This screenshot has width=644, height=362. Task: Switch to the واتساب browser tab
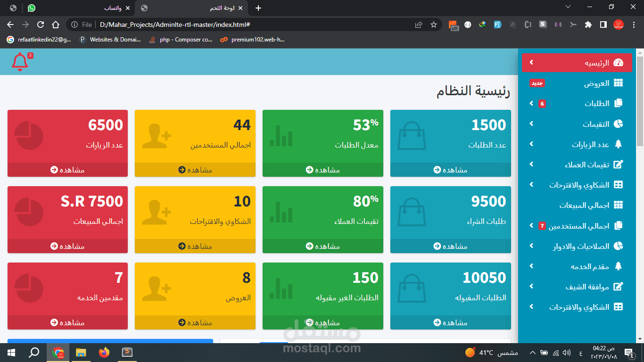(78, 8)
